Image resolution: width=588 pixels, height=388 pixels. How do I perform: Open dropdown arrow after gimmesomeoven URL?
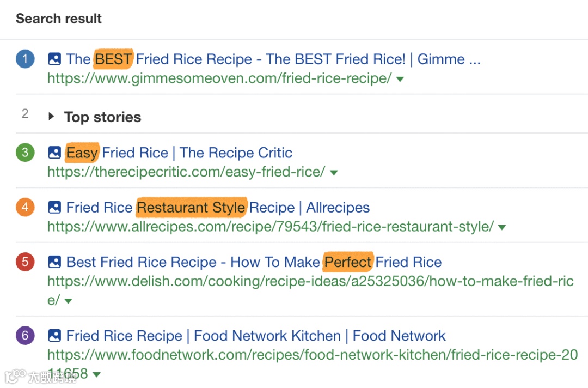point(400,80)
